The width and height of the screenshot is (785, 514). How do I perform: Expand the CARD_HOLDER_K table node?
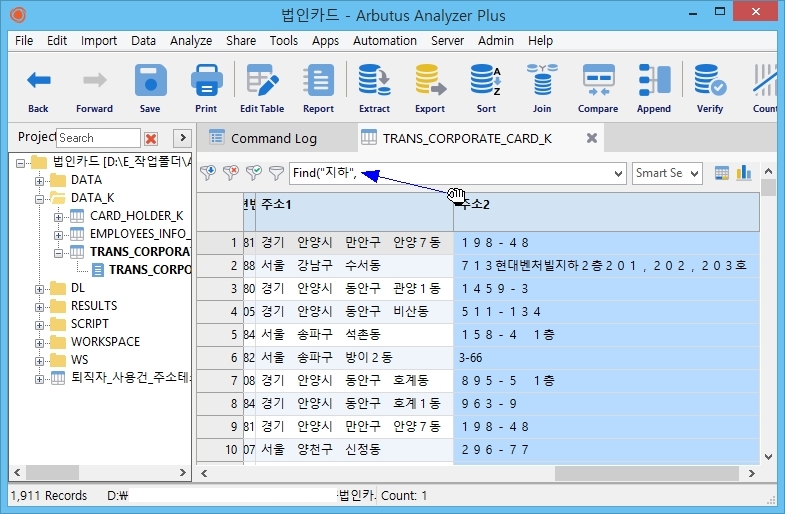click(59, 217)
